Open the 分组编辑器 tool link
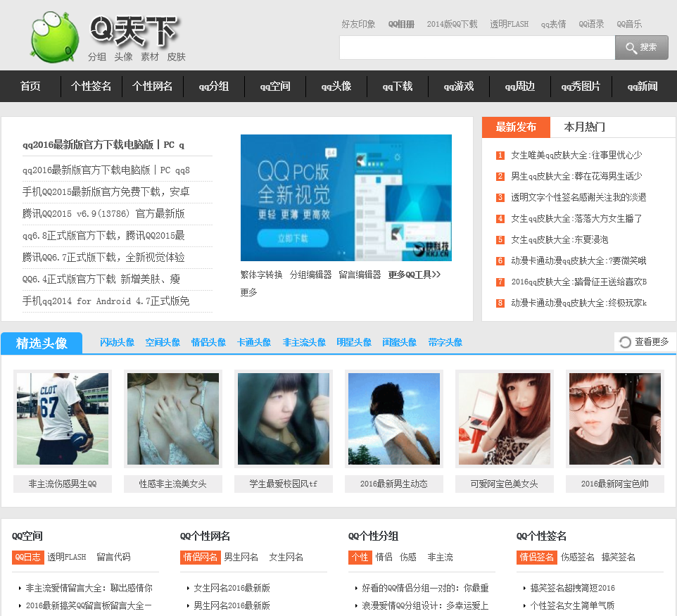This screenshot has height=616, width=677. coord(310,275)
